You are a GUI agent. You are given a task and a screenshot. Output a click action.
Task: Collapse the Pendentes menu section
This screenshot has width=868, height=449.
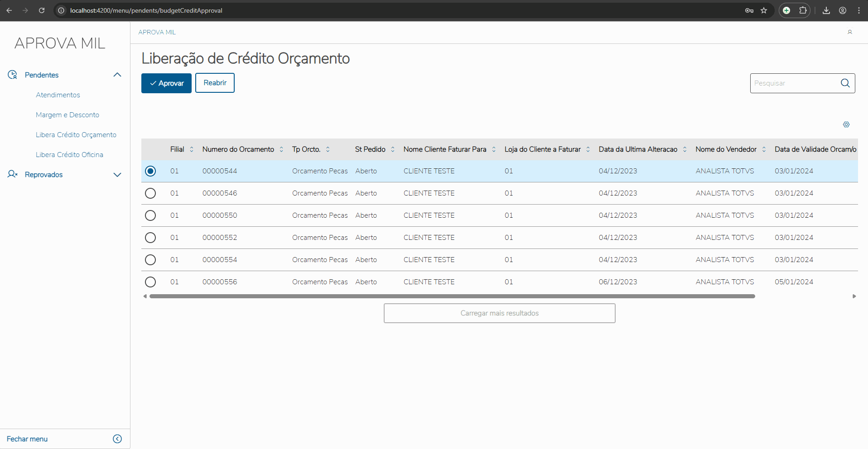(117, 75)
